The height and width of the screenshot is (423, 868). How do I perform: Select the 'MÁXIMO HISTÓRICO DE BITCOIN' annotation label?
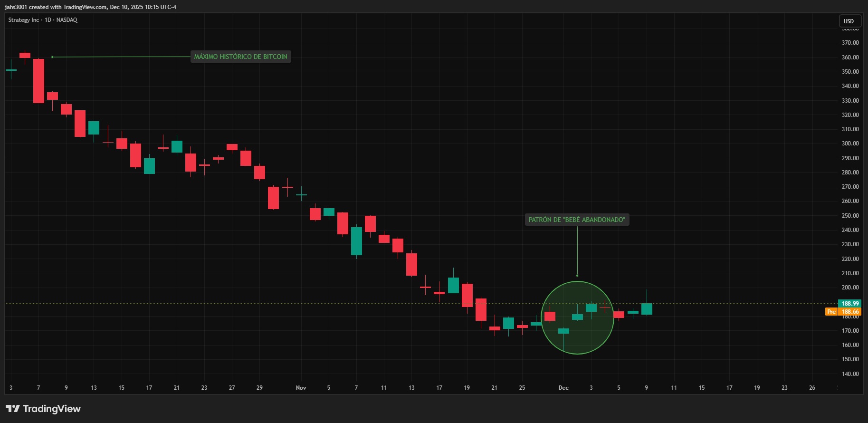coord(240,57)
